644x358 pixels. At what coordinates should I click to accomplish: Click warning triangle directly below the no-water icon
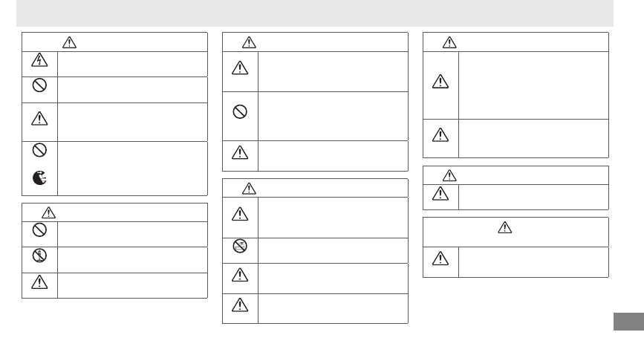[240, 275]
